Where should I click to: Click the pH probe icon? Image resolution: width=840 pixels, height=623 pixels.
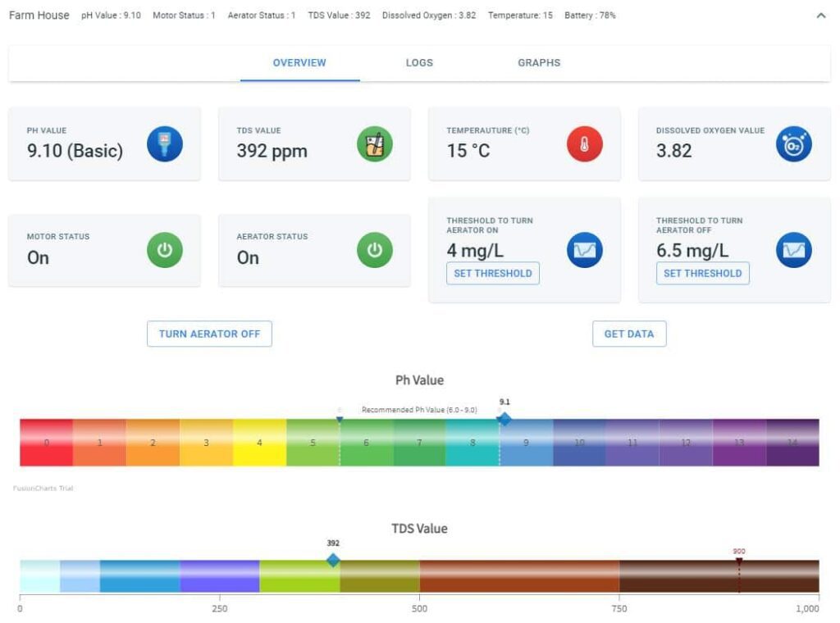click(x=164, y=144)
